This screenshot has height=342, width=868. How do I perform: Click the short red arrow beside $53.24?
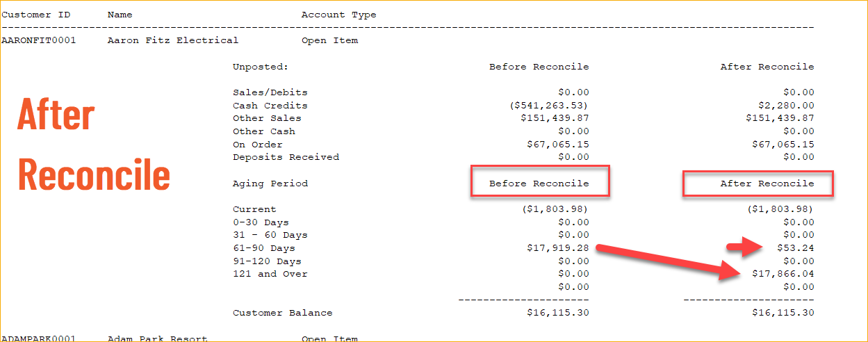pyautogui.click(x=745, y=246)
